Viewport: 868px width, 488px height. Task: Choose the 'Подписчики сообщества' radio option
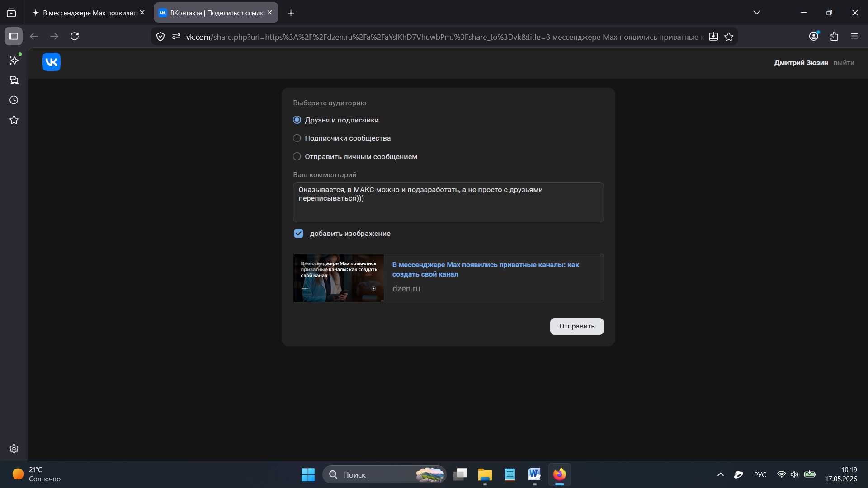pyautogui.click(x=297, y=138)
